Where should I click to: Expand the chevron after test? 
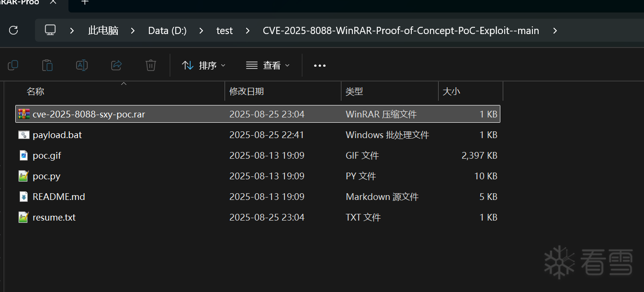pos(248,31)
